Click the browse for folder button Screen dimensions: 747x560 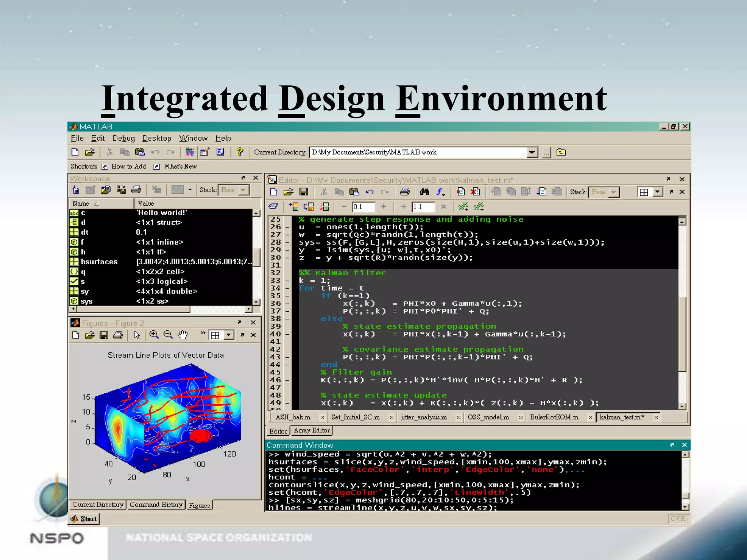point(546,152)
